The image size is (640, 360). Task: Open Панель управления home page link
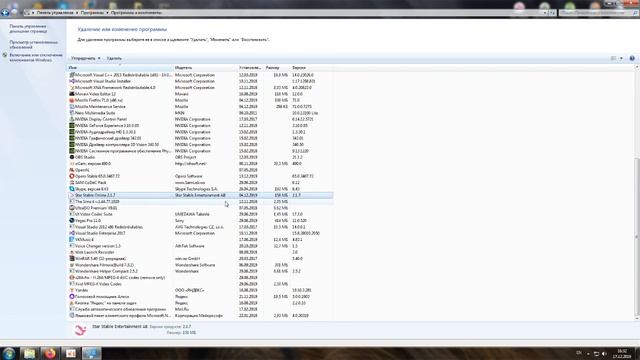(28, 29)
